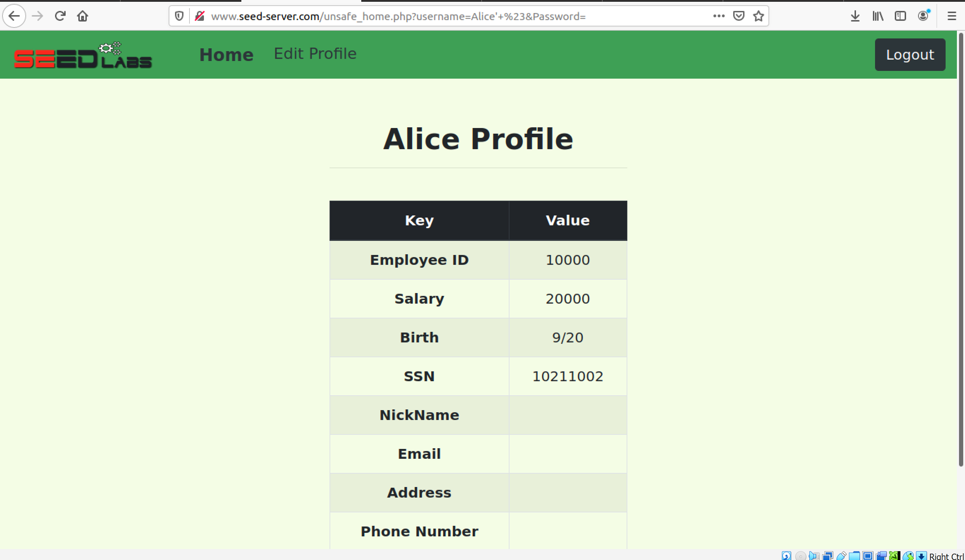Open Save to Pocket icon
This screenshot has width=965, height=560.
(739, 16)
